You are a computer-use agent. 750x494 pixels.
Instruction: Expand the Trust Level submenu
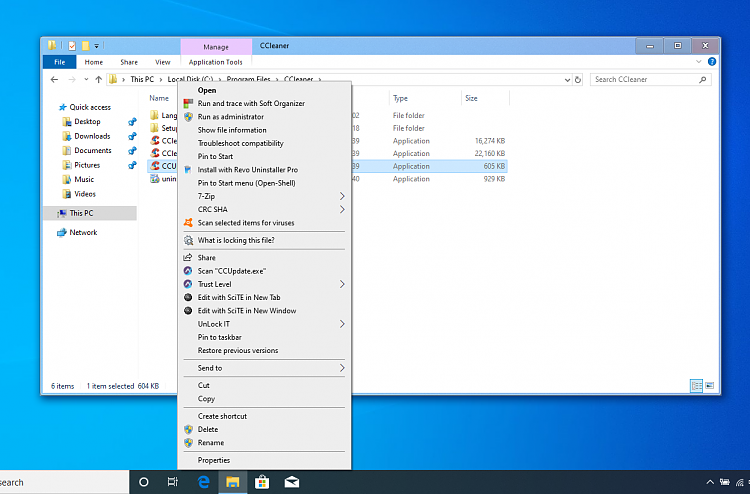point(264,284)
